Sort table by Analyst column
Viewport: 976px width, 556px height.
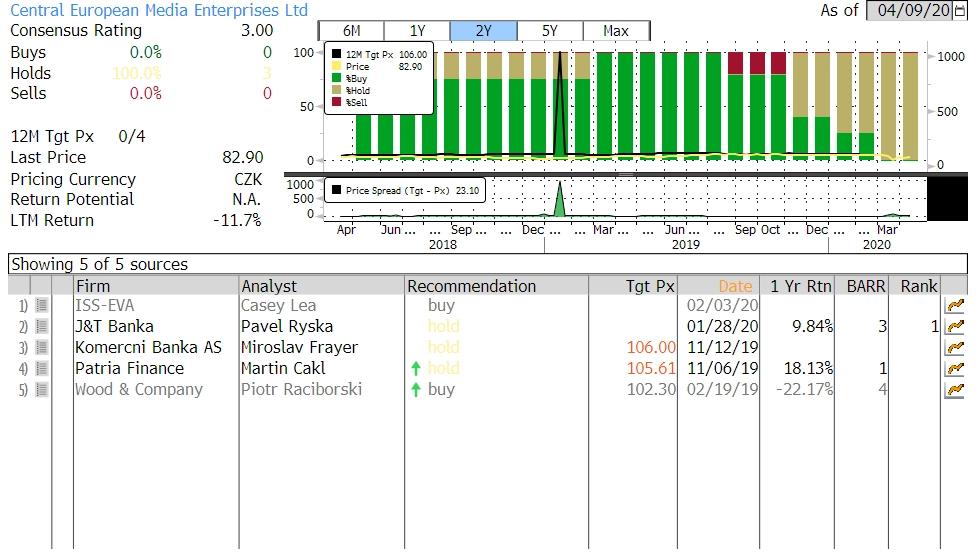click(322, 286)
